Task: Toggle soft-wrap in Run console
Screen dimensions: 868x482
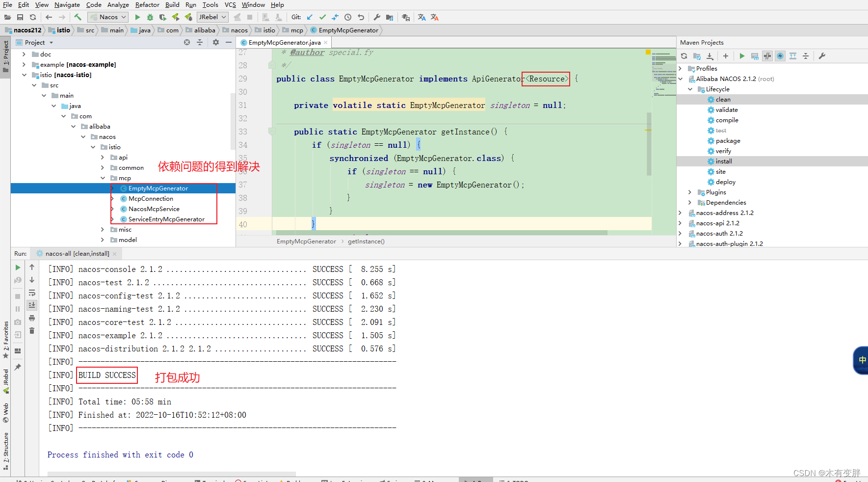Action: [32, 293]
